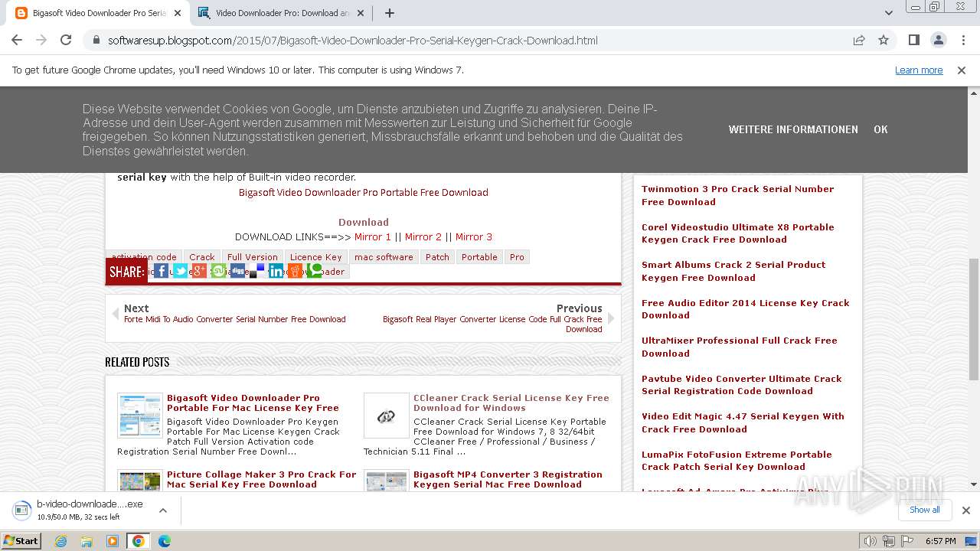Open Pavtube Video Converter Ultimate post
The image size is (980, 551).
742,385
